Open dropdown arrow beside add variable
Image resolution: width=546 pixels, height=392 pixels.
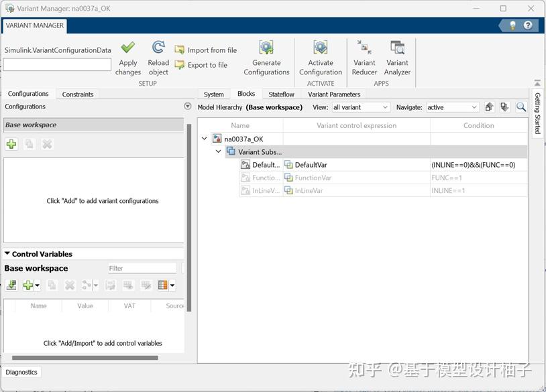38,286
